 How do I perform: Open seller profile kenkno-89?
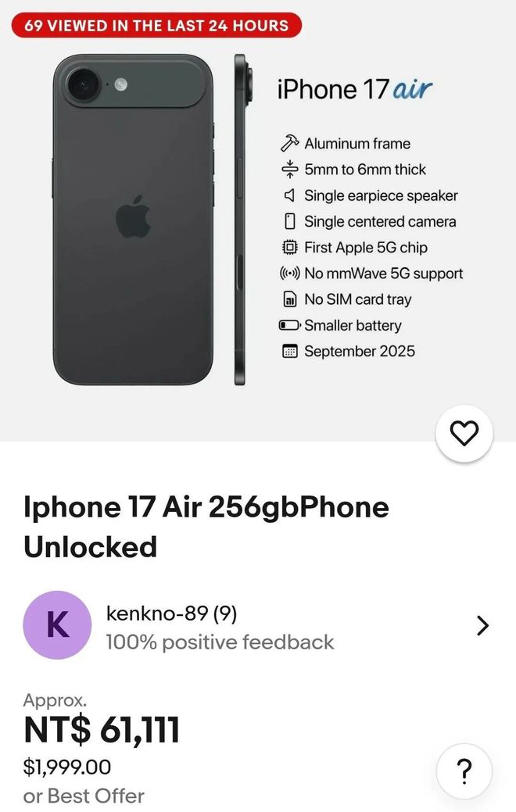(171, 613)
